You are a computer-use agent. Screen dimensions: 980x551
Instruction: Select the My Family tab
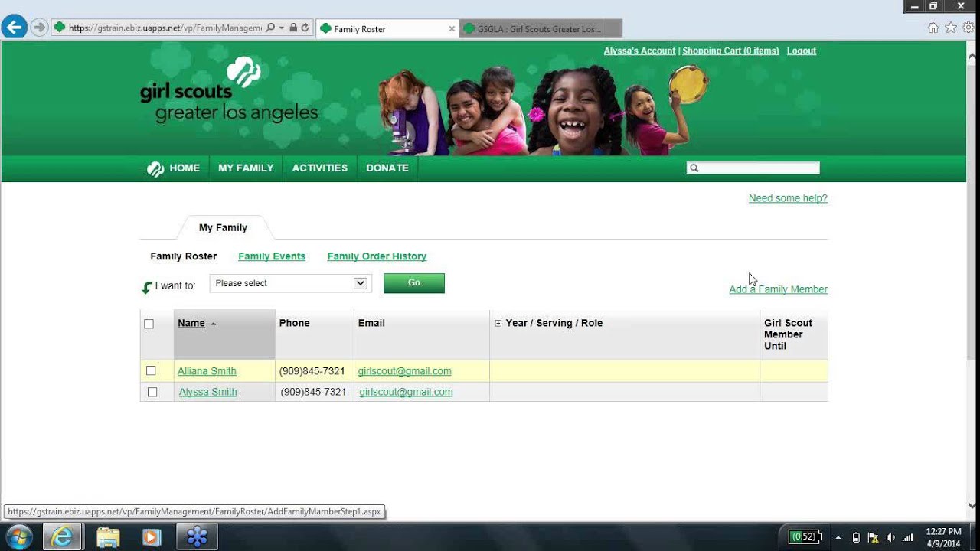[x=223, y=227]
